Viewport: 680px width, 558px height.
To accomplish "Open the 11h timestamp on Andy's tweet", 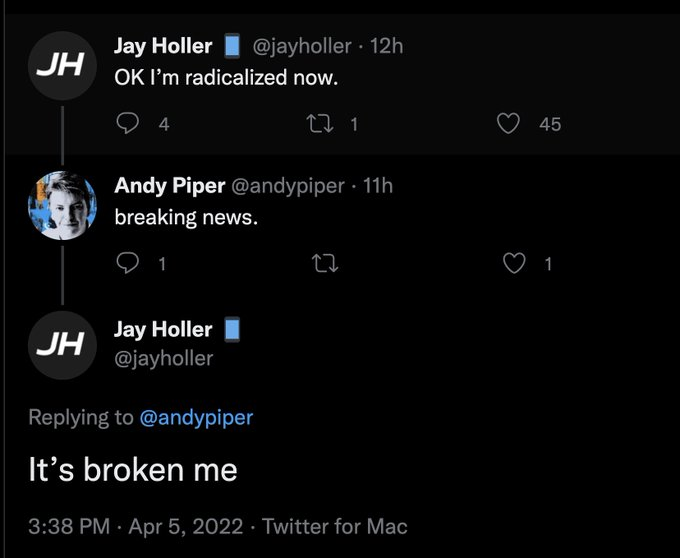I will [379, 185].
